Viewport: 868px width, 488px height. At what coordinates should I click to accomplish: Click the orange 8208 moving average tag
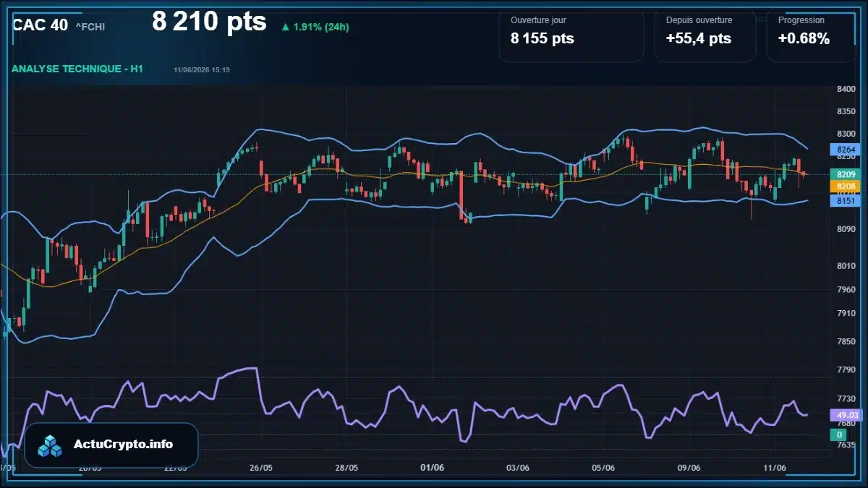pos(846,187)
